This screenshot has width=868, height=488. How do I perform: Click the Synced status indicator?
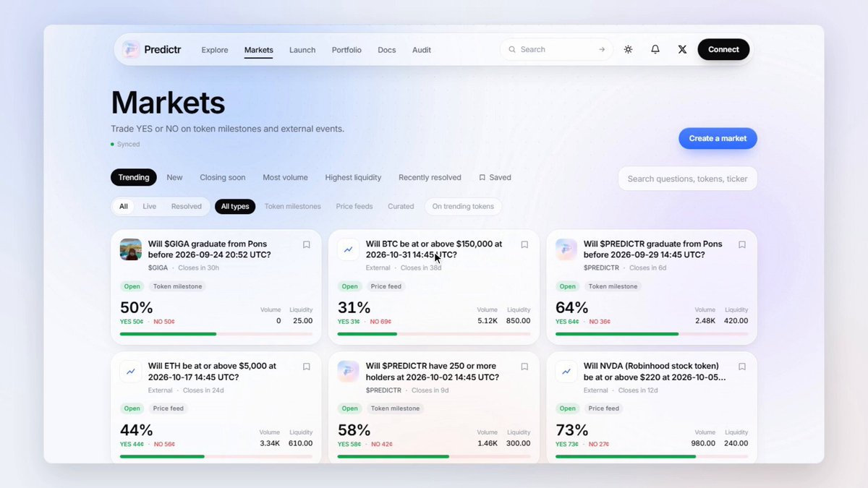125,144
